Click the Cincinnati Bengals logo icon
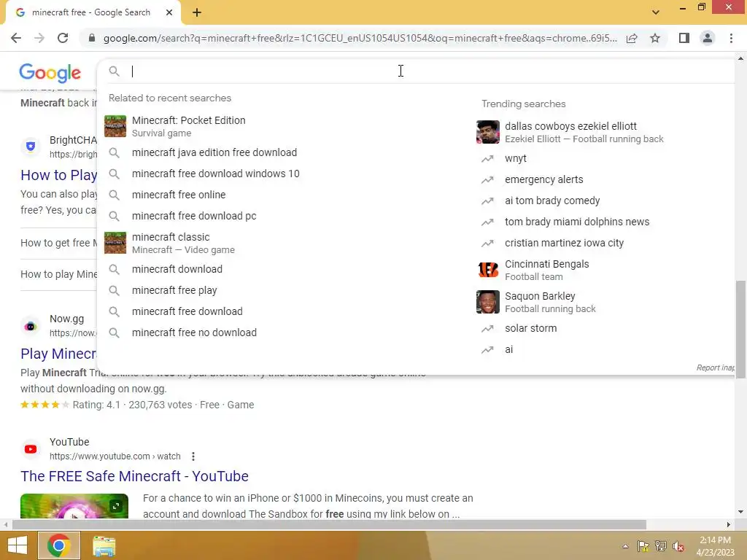This screenshot has width=747, height=560. tap(488, 270)
